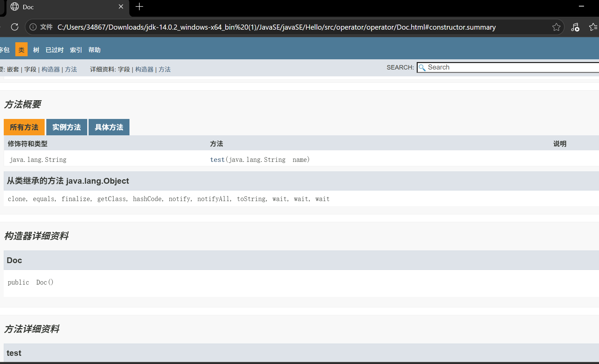This screenshot has width=599, height=364.
Task: Open the 索引 navigation link
Action: click(x=76, y=50)
